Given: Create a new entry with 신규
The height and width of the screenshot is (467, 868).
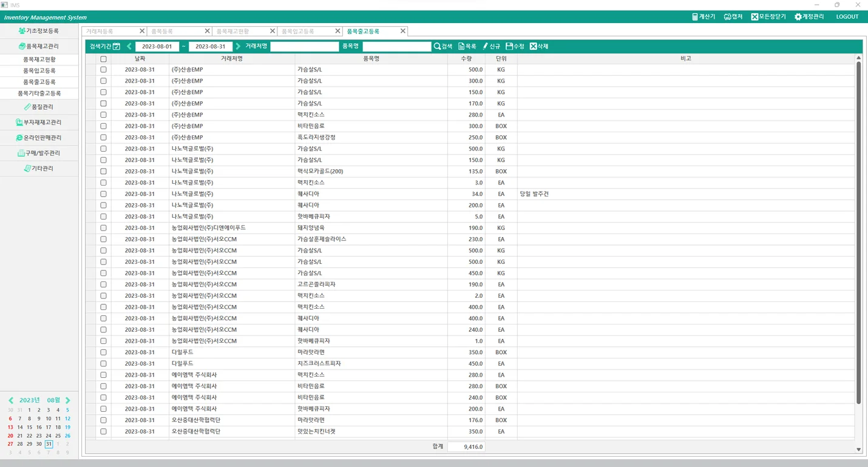Looking at the screenshot, I should (x=491, y=46).
